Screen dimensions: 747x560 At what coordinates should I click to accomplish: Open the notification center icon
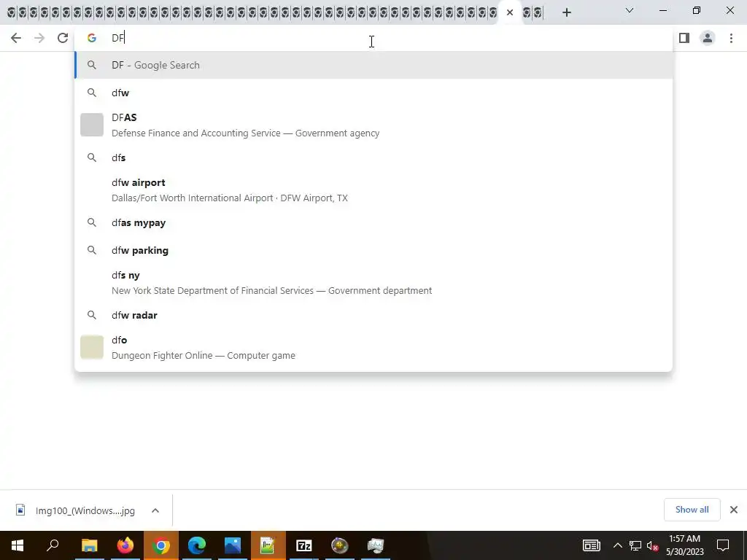pos(723,545)
